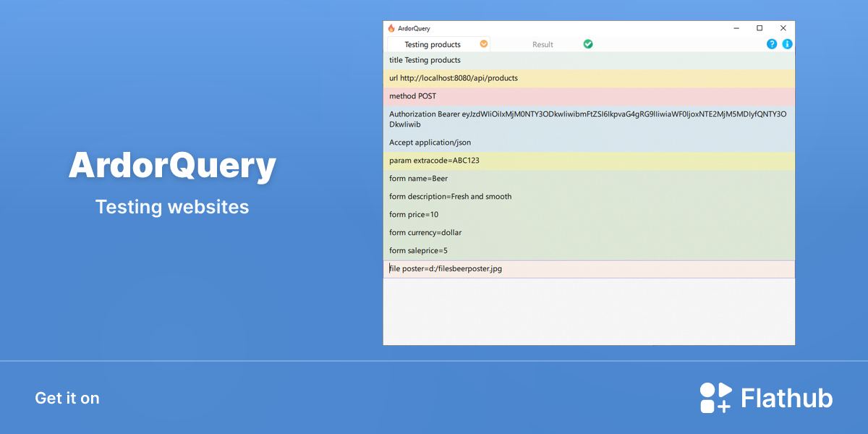The height and width of the screenshot is (434, 868).
Task: Select the 'form saleprice=5' line
Action: pos(589,251)
